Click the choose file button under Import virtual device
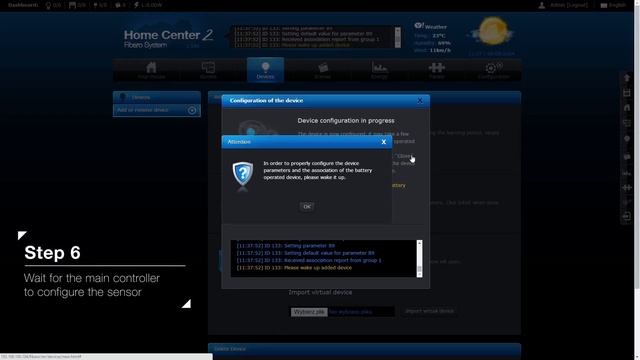640x360 pixels. pos(309,312)
